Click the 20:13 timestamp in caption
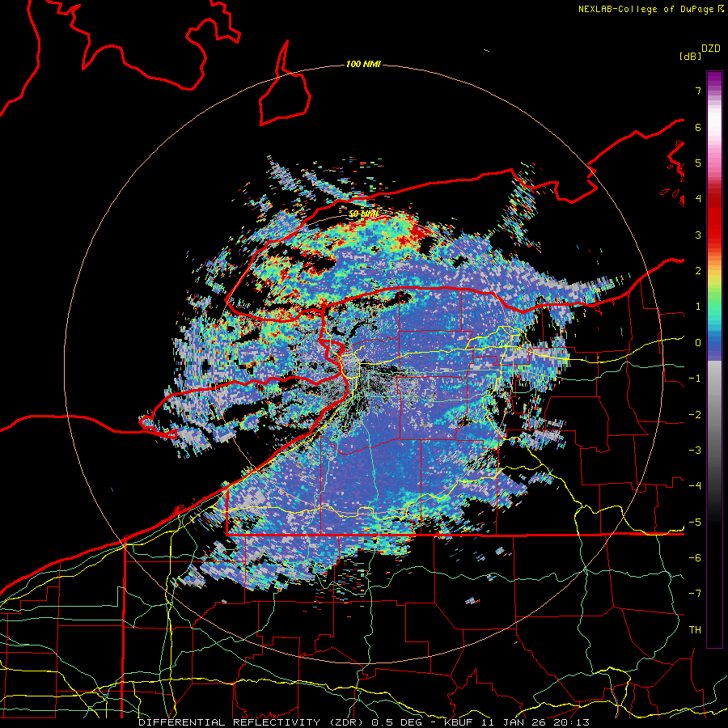The width and height of the screenshot is (728, 728). coord(574,722)
